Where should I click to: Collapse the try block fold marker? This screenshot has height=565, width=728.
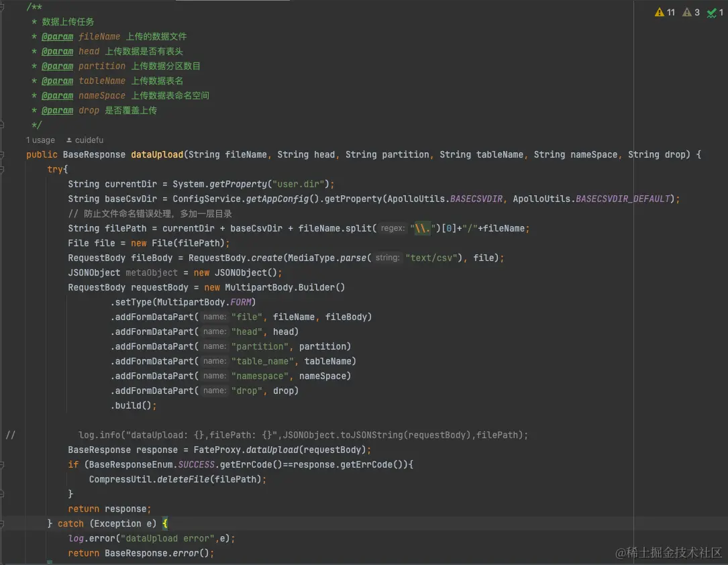2,170
